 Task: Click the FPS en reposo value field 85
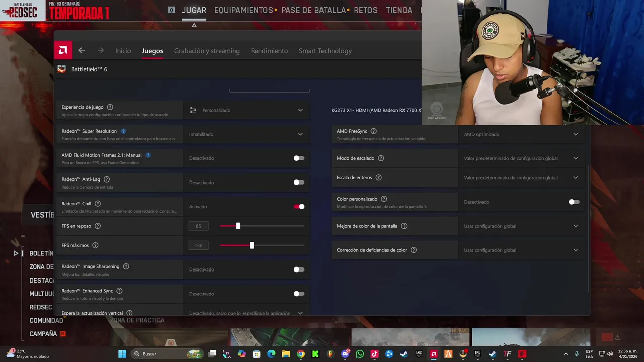click(x=198, y=226)
